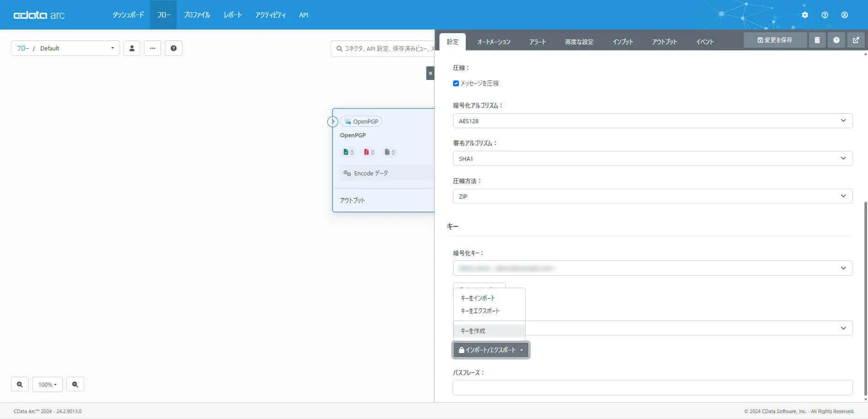Open connector help icon in panel header

[x=836, y=40]
